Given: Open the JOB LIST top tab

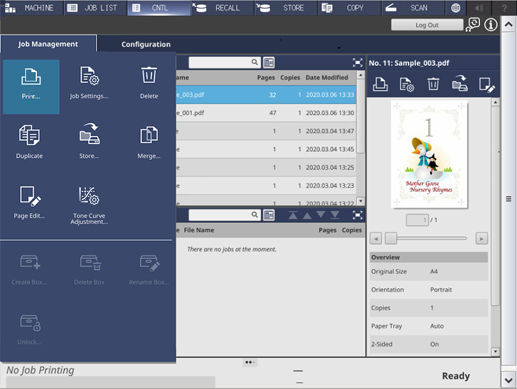Looking at the screenshot, I should (95, 8).
